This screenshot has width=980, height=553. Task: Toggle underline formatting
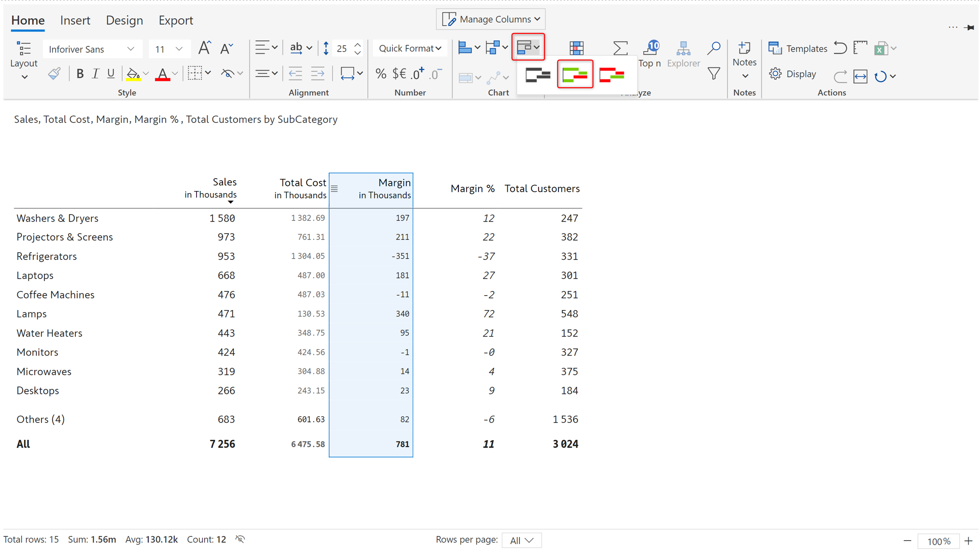[x=111, y=74]
